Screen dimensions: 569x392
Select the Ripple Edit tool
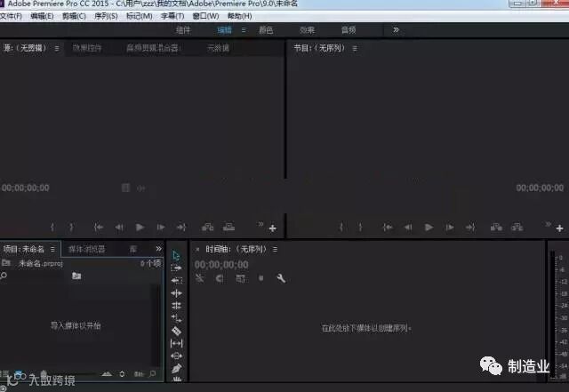tap(176, 293)
